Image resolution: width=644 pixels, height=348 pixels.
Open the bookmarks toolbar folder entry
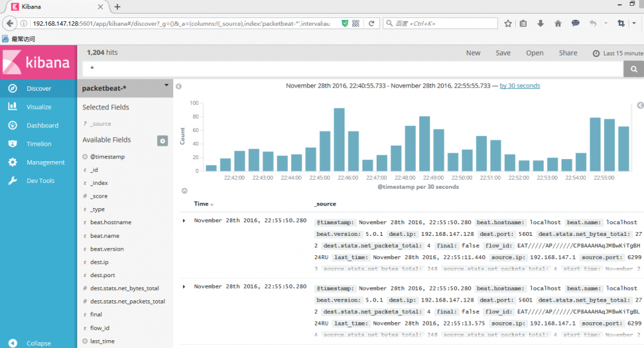[x=19, y=39]
